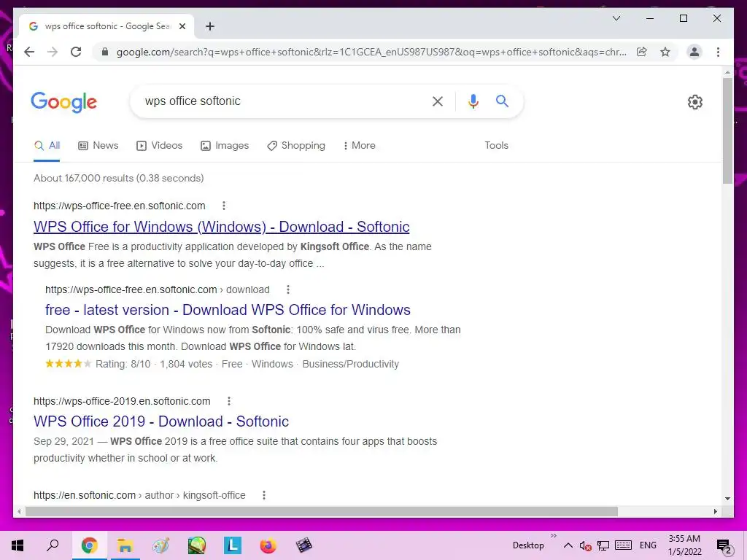Open free latest version download link
The width and height of the screenshot is (747, 560).
pyautogui.click(x=228, y=310)
